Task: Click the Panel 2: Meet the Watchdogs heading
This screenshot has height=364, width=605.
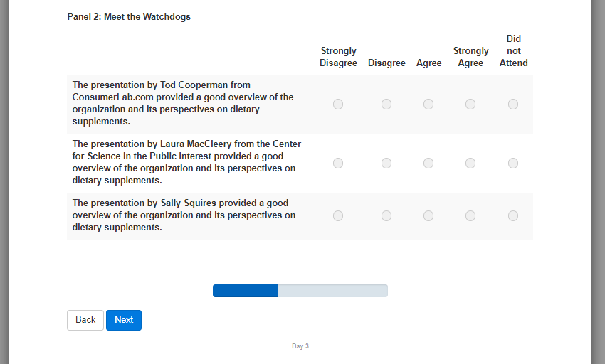Action: 129,16
